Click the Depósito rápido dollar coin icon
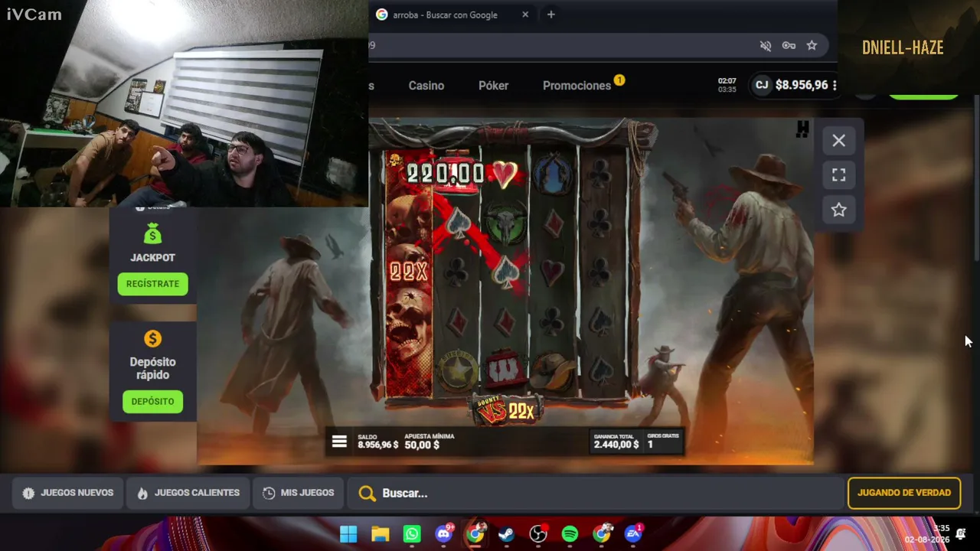Viewport: 980px width, 551px height. click(152, 339)
